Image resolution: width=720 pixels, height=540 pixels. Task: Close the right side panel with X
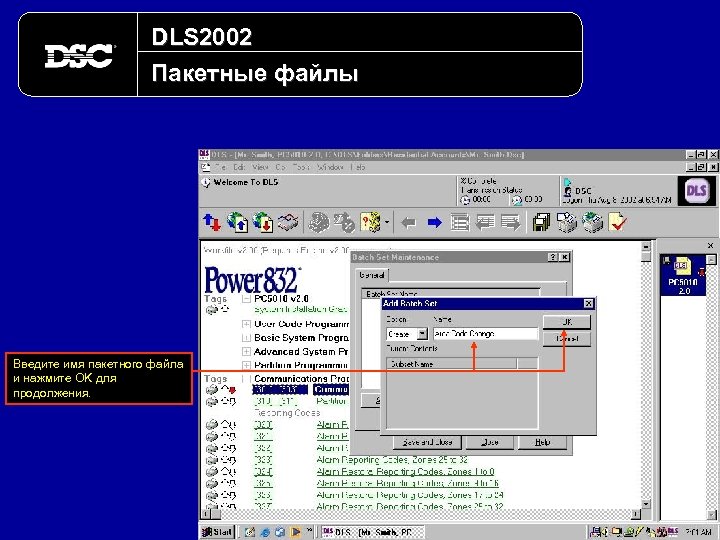[x=710, y=246]
